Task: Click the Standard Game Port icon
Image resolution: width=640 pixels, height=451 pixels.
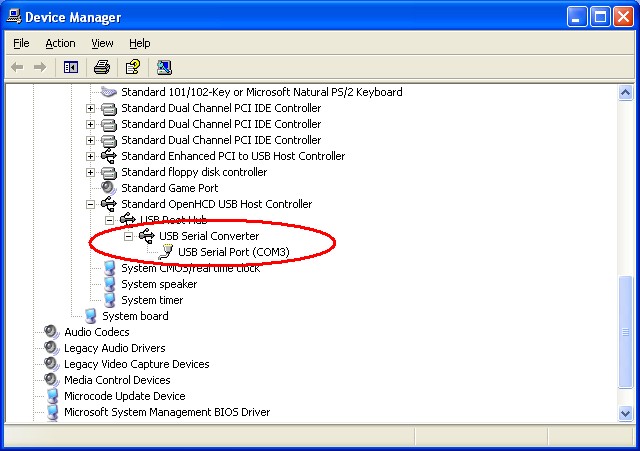Action: (109, 188)
